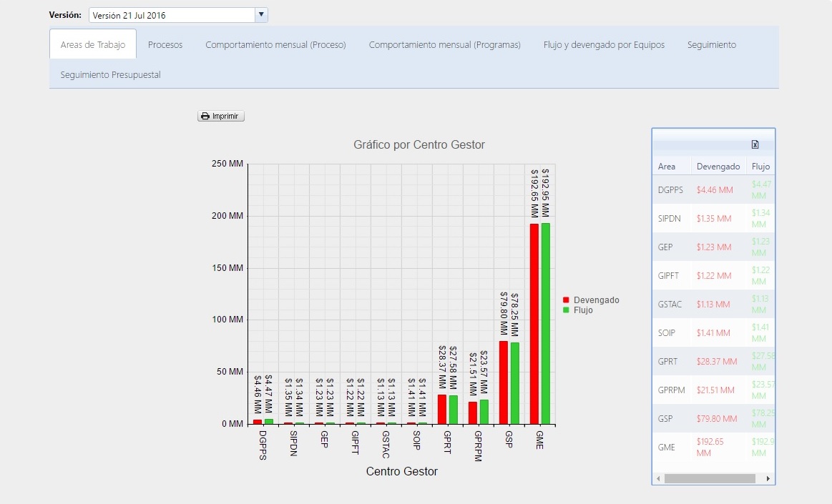This screenshot has width=832, height=504.
Task: Toggle the green Flujo legend marker
Action: pos(566,310)
